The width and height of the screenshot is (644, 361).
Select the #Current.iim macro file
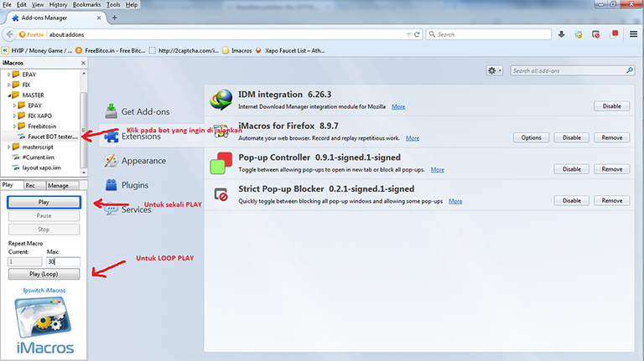pyautogui.click(x=34, y=157)
